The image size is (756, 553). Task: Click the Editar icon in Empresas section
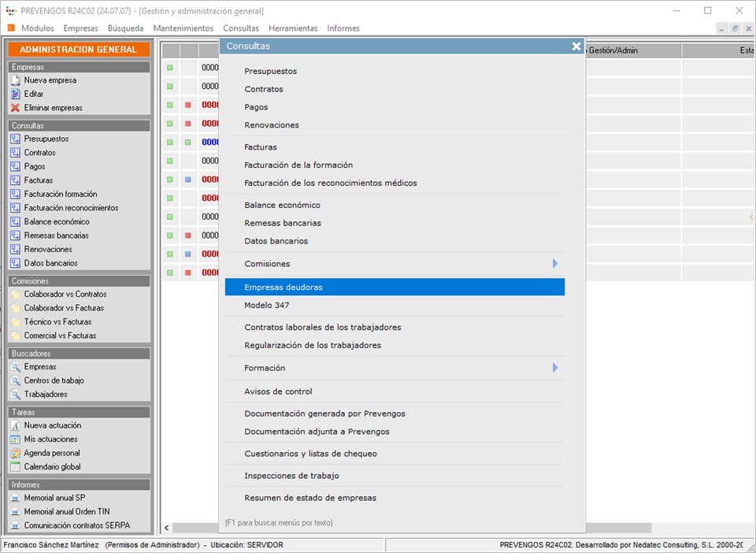coord(15,94)
